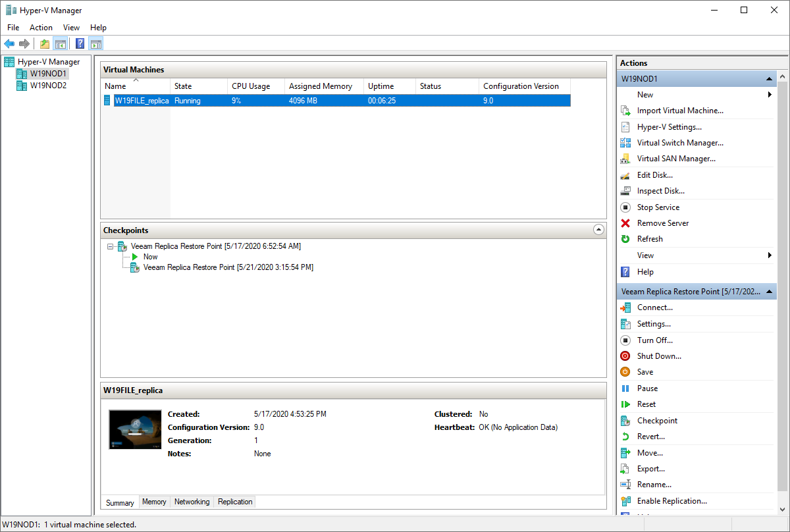Click the Help item in W19NOD1 actions
Viewport: 790px width, 532px height.
coord(645,272)
